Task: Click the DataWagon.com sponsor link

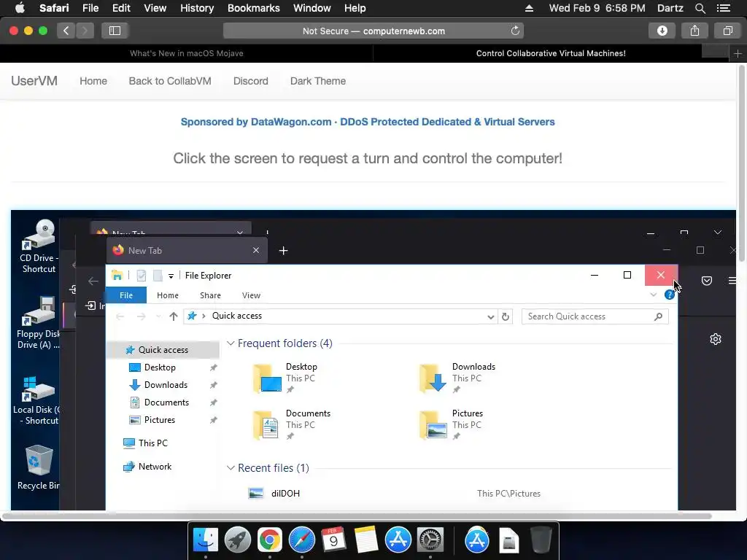Action: pos(368,122)
